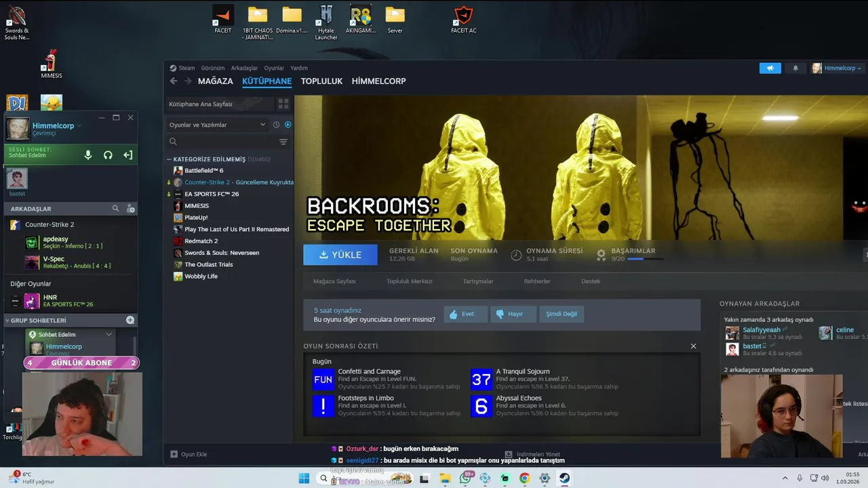Click Hayır thumbs-down button
868x488 pixels.
point(512,314)
